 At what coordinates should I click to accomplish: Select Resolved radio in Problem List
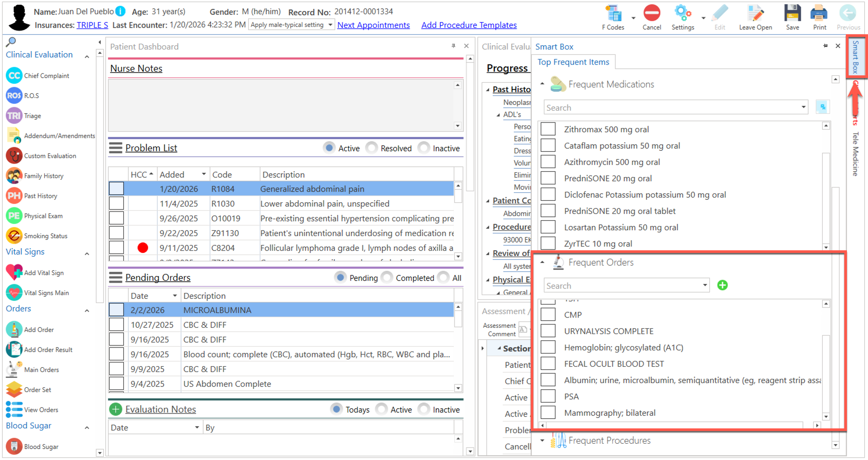tap(372, 148)
